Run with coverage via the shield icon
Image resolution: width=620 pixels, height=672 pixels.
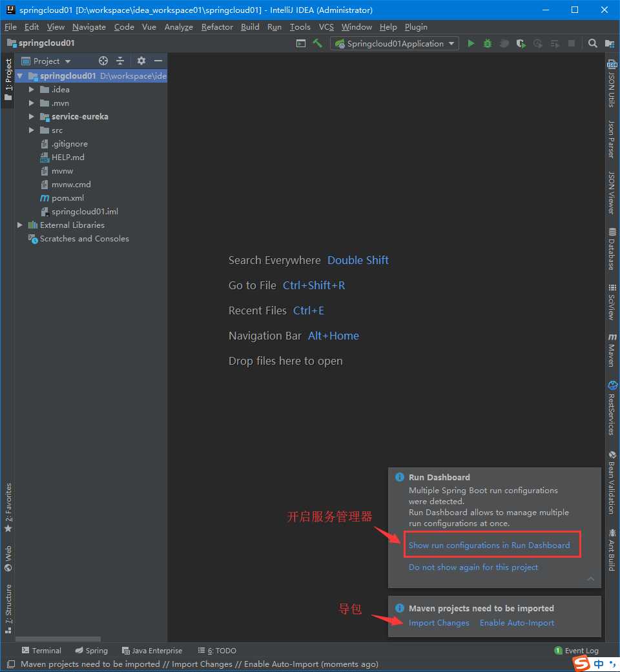[x=521, y=43]
